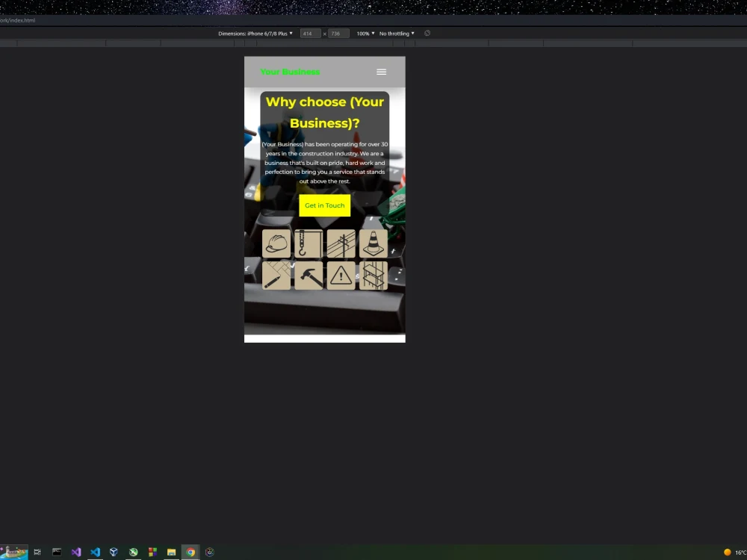Open File Explorer from the taskbar

pyautogui.click(x=172, y=552)
